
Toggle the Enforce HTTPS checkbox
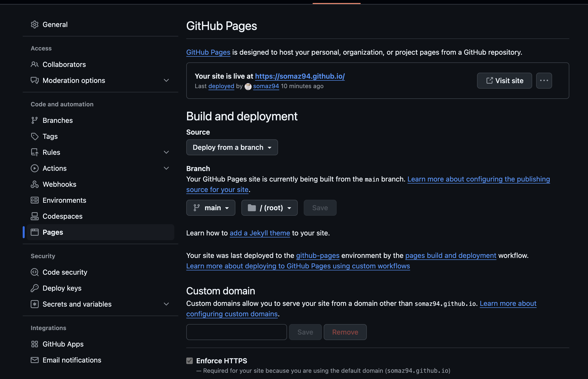pos(190,361)
